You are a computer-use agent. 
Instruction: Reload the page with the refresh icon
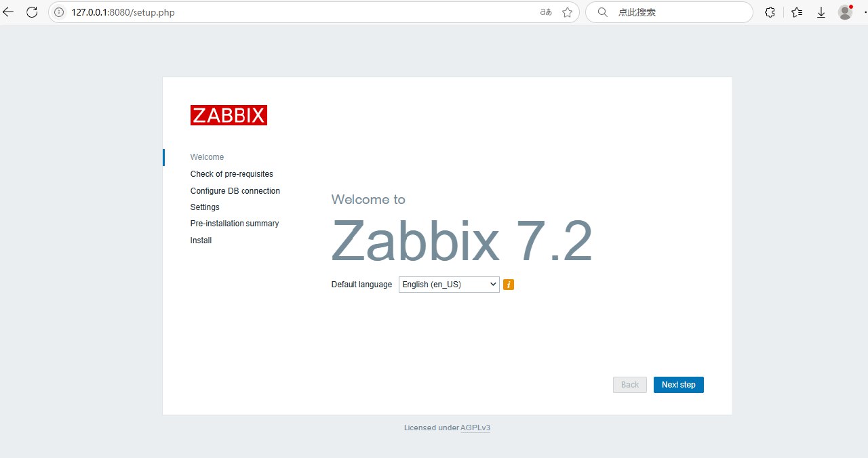[32, 12]
